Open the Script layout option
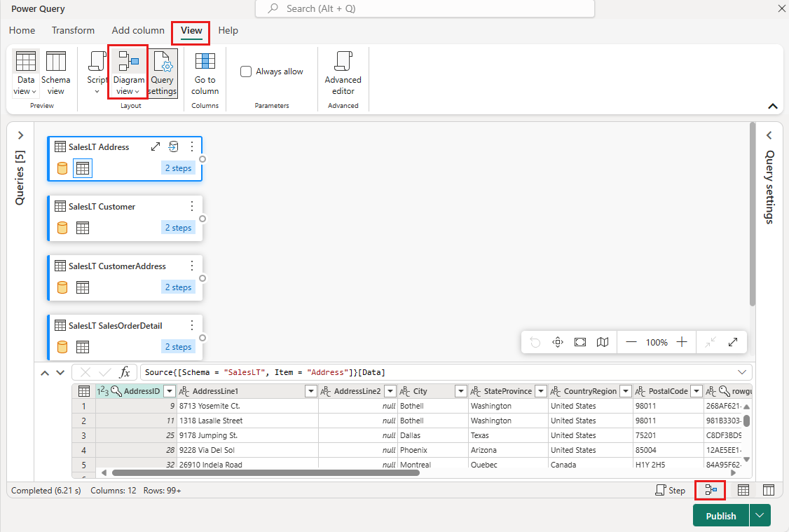This screenshot has height=532, width=789. (x=97, y=73)
